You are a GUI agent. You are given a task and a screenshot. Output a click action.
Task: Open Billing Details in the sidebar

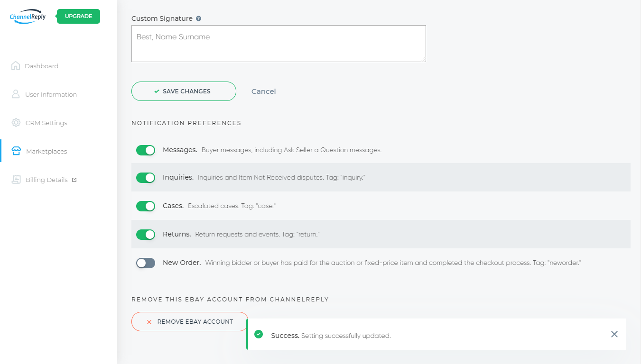click(46, 180)
